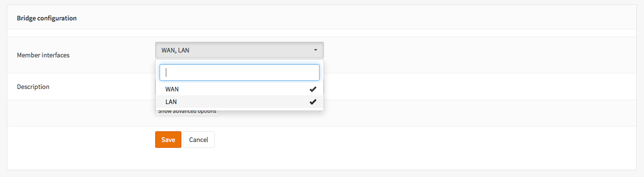Click the checkmark icon next to LAN

tap(313, 102)
